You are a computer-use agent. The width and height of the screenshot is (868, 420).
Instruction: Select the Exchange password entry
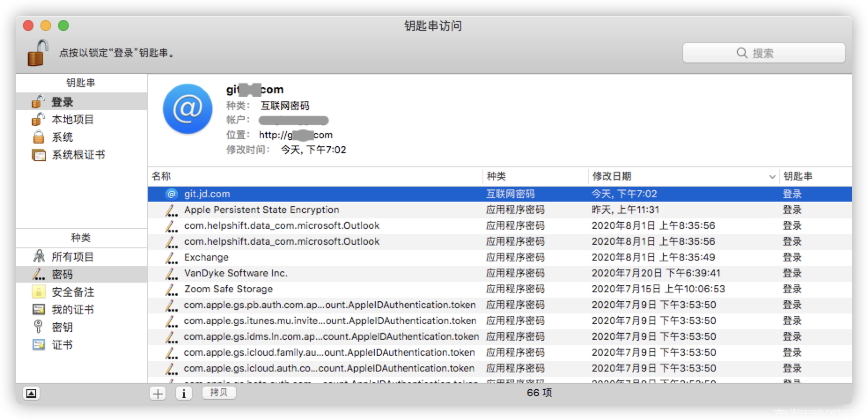point(500,257)
